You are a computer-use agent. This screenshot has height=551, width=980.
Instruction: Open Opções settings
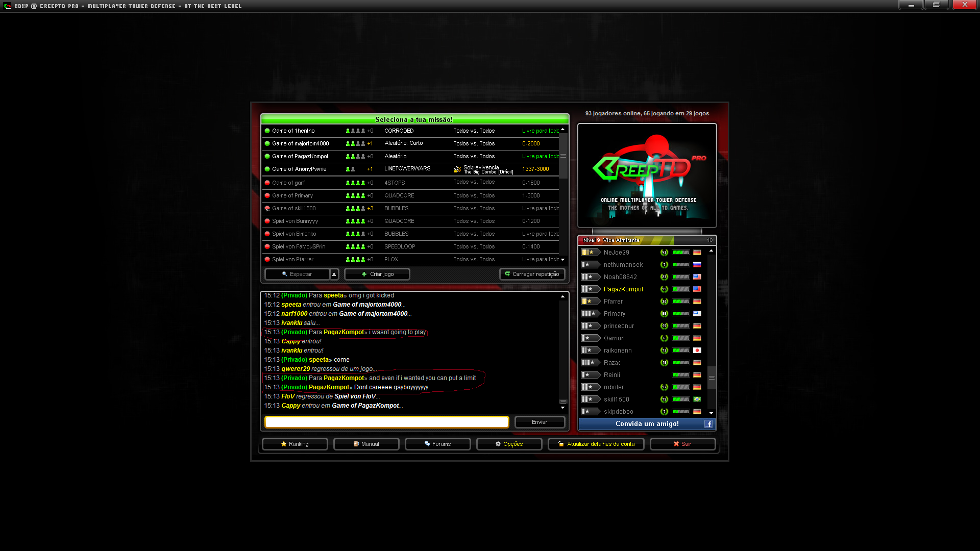(509, 444)
